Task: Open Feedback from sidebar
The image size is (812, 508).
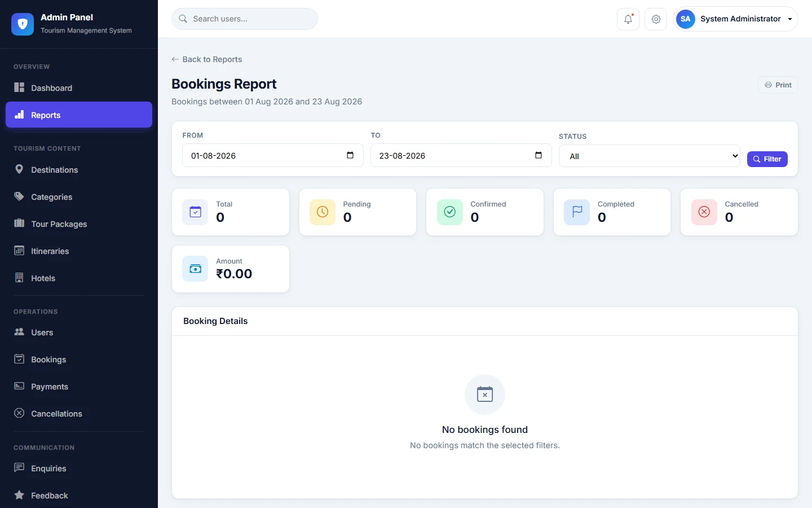Action: pyautogui.click(x=79, y=496)
